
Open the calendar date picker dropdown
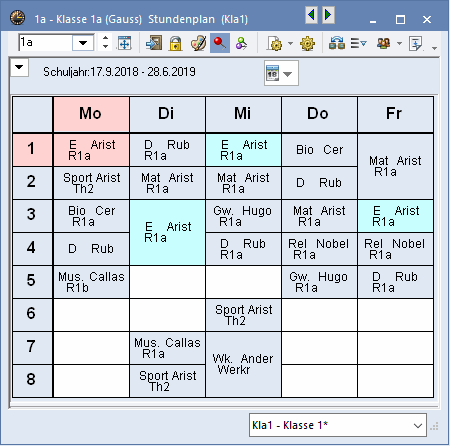coord(281,73)
